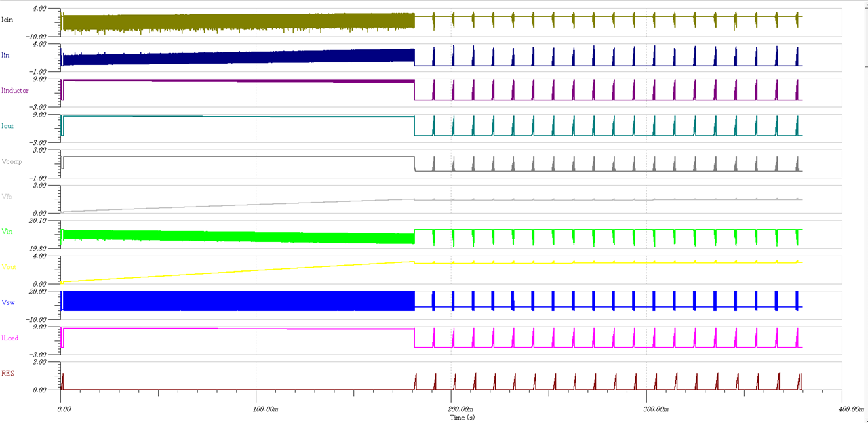868x423 pixels.
Task: Click the 20.00 upper limit of Vsw plot
Action: click(37, 291)
